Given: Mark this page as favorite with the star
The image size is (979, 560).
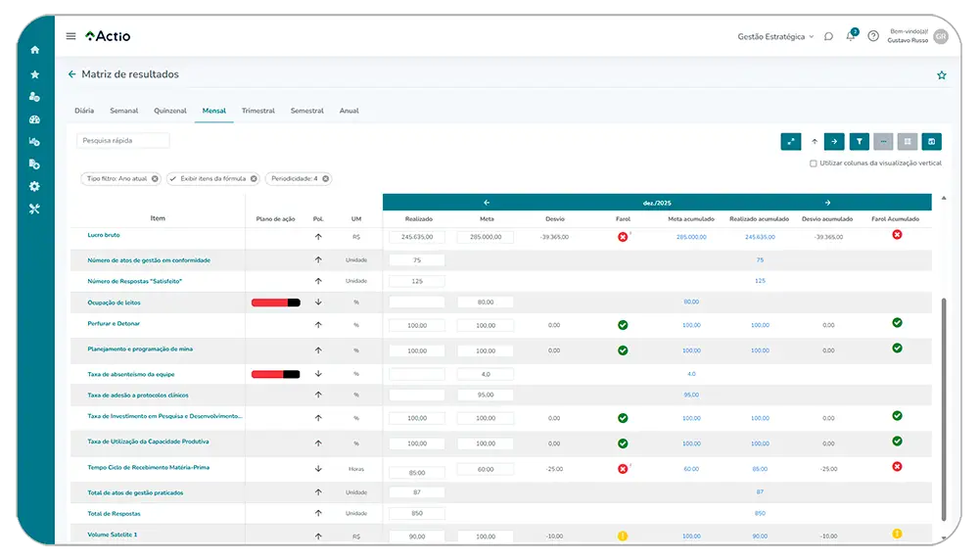Looking at the screenshot, I should (x=941, y=74).
